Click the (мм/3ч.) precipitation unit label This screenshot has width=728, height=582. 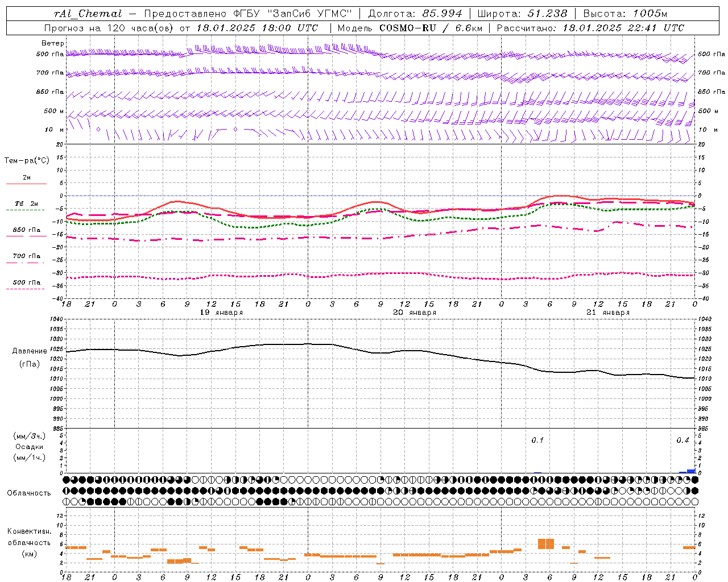coord(30,436)
